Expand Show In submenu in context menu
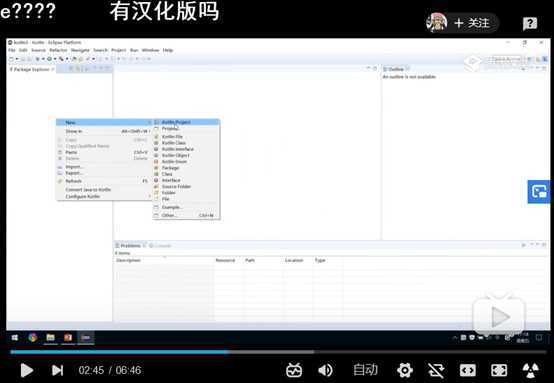554x383 pixels. pos(104,131)
